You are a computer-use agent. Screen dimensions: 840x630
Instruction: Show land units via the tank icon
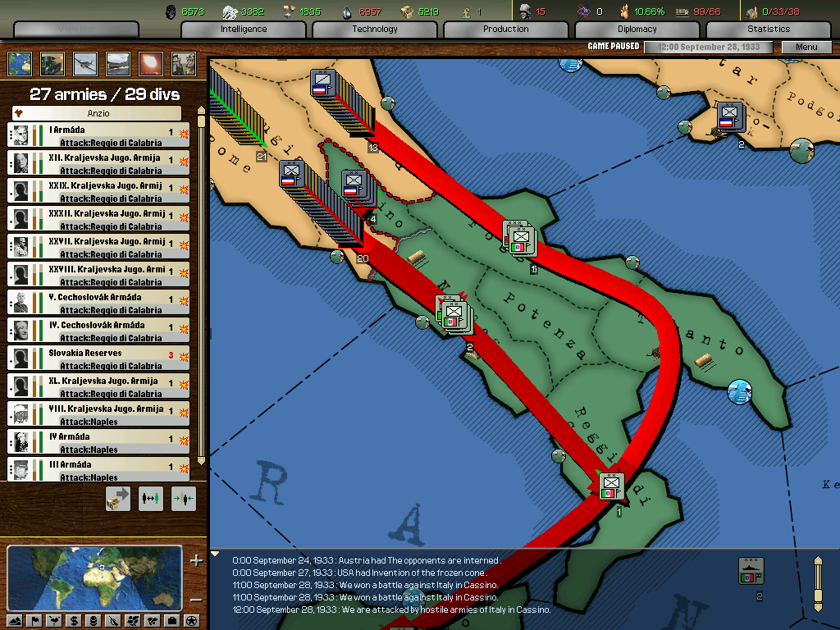click(x=52, y=64)
